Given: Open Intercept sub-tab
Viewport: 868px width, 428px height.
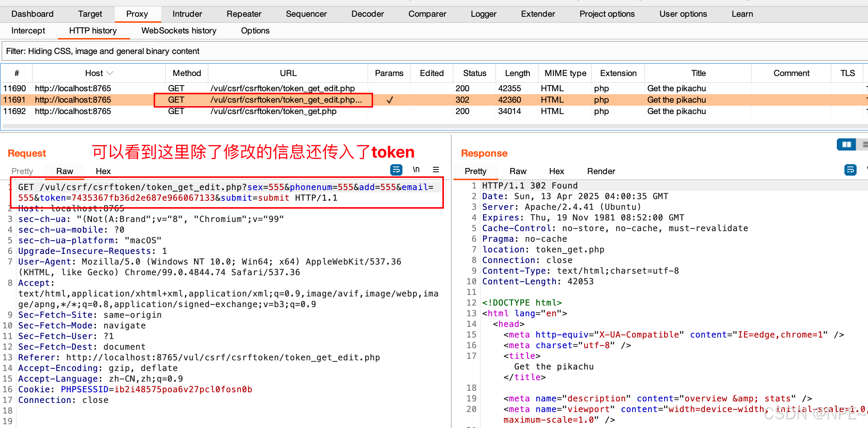Looking at the screenshot, I should pyautogui.click(x=28, y=31).
